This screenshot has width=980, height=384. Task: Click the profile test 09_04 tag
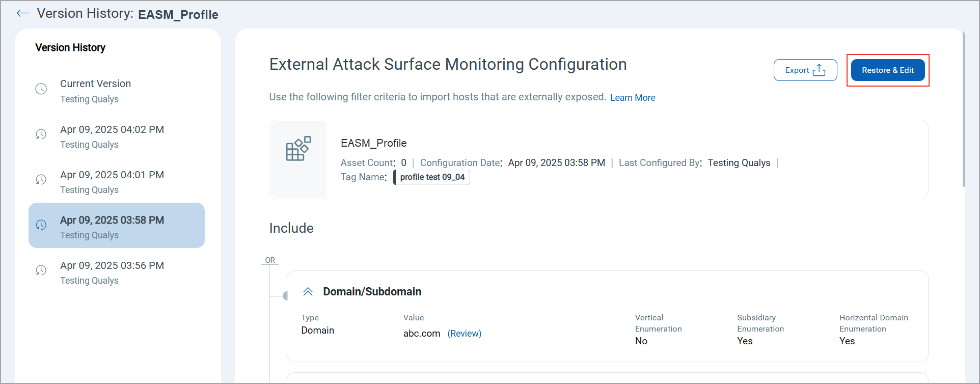(432, 177)
